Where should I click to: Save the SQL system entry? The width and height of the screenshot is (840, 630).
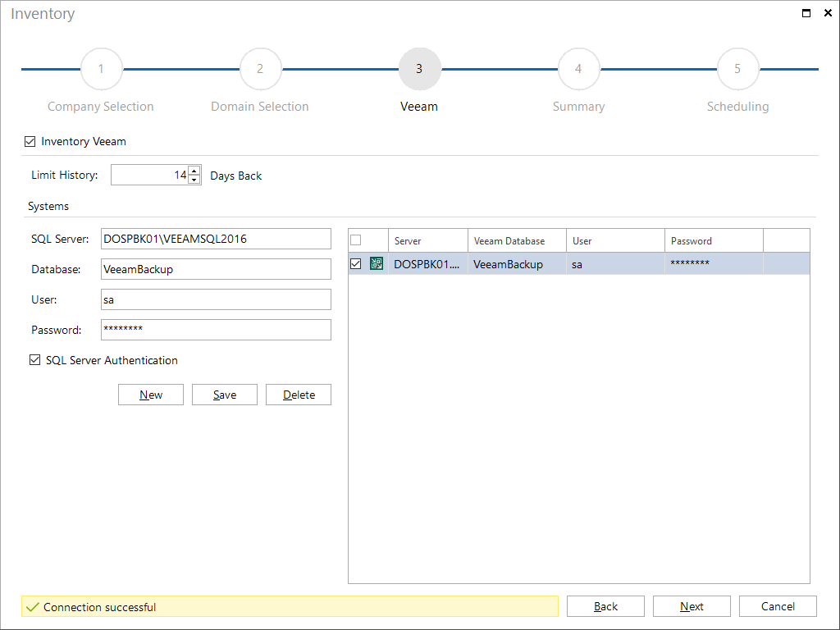click(225, 395)
